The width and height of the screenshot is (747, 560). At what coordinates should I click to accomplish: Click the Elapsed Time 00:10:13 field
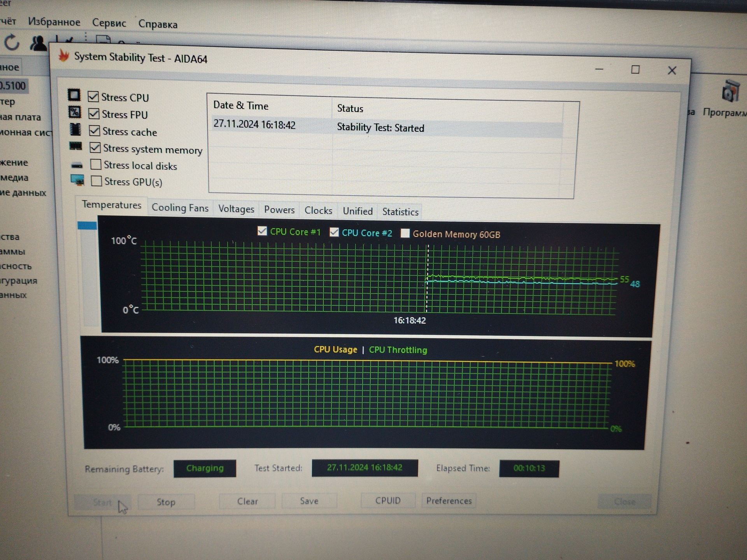click(529, 468)
